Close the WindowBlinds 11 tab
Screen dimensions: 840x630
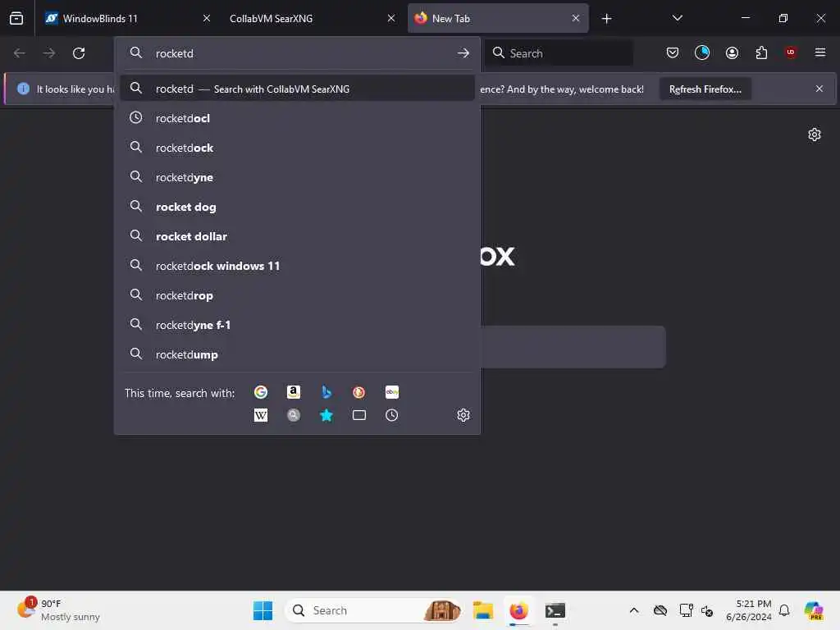207,18
